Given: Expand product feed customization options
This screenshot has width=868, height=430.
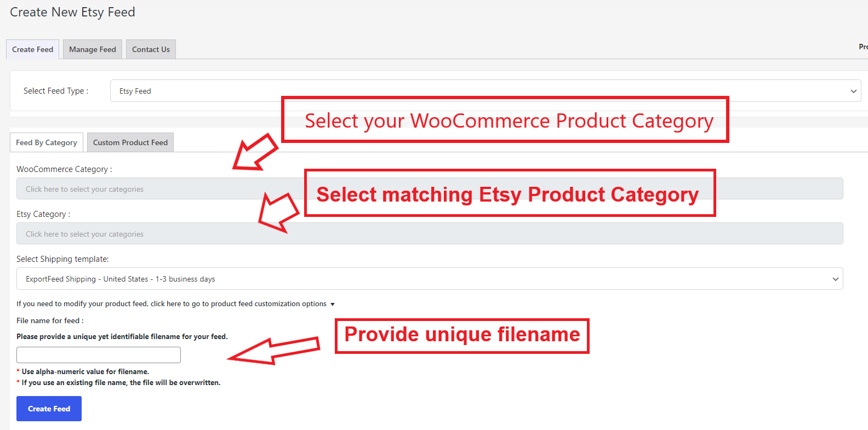Looking at the screenshot, I should (175, 303).
